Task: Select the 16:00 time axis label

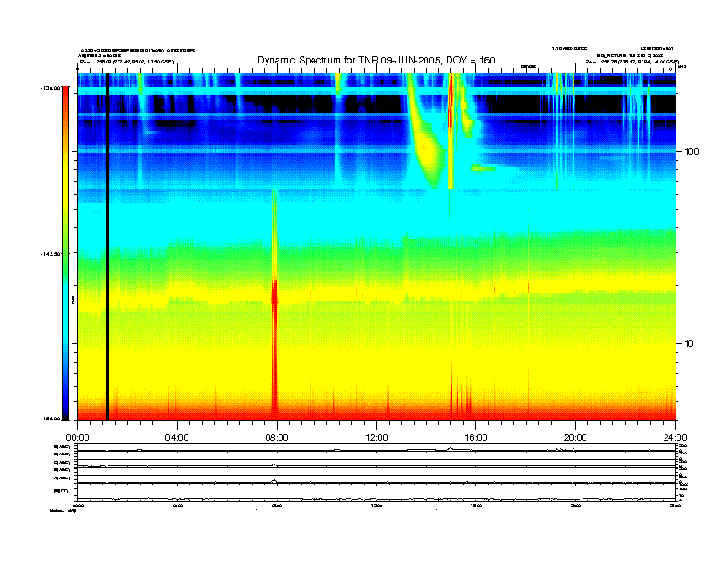Action: [x=476, y=438]
